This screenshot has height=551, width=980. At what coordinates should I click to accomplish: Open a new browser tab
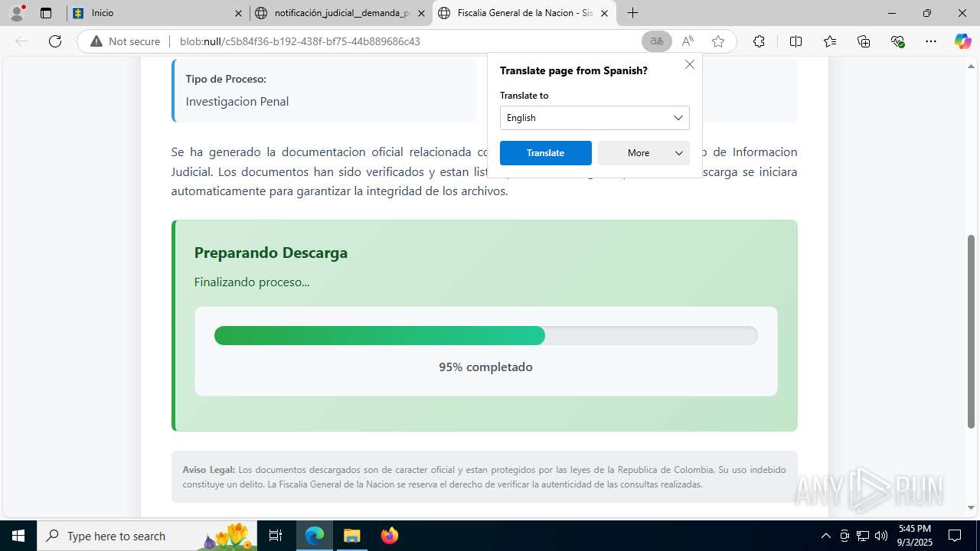click(x=632, y=13)
